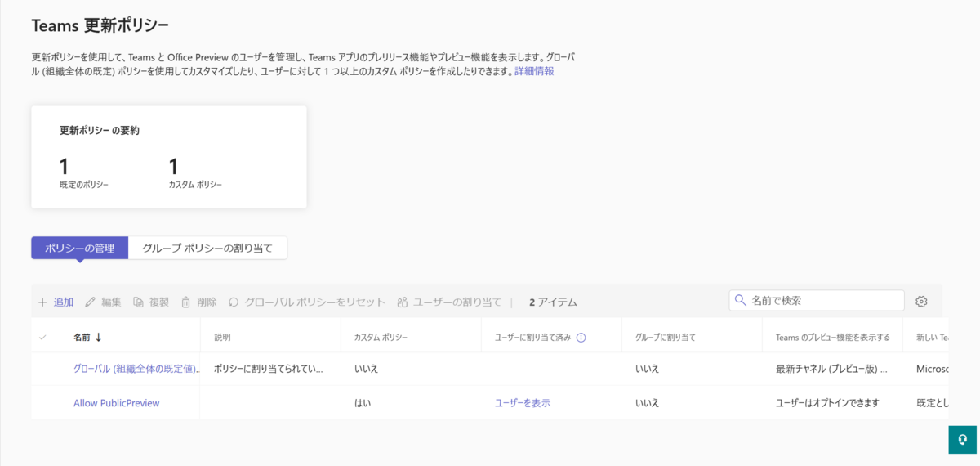Click the 編集 pencil icon
980x466 pixels.
click(91, 302)
